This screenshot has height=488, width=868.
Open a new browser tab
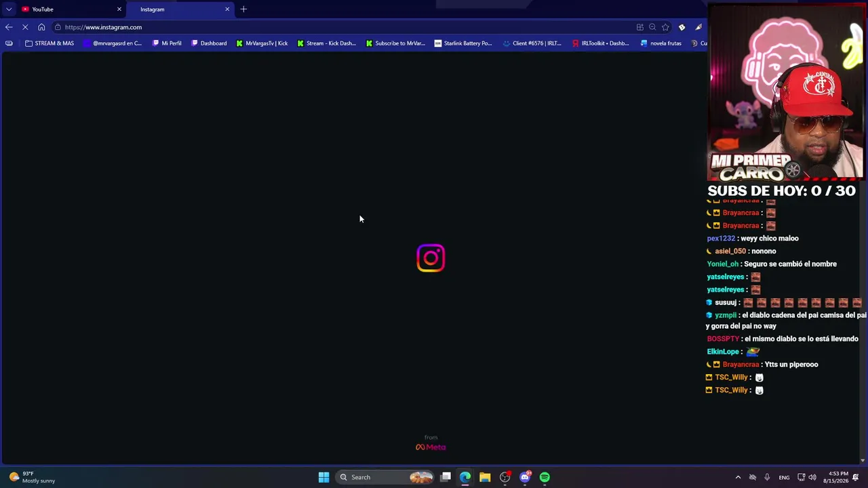(x=243, y=9)
